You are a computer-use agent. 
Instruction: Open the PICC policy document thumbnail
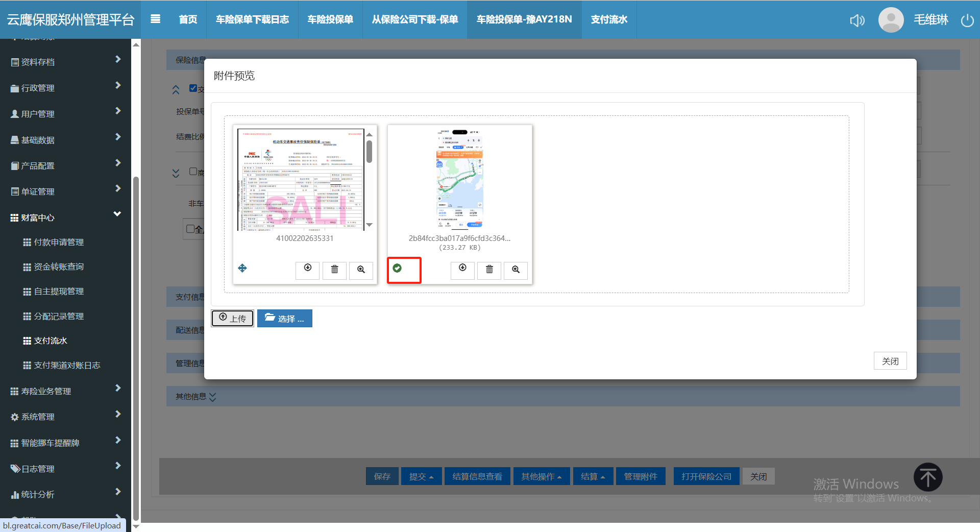click(x=301, y=180)
